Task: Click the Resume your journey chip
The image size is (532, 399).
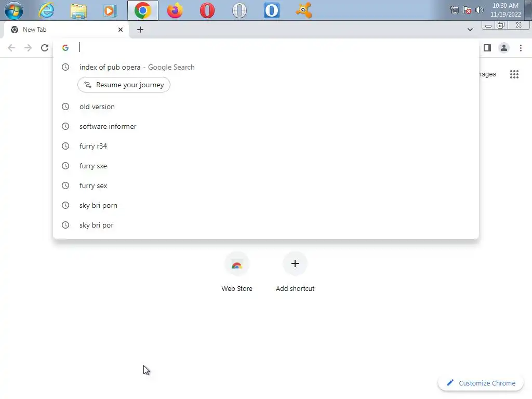Action: (x=124, y=85)
